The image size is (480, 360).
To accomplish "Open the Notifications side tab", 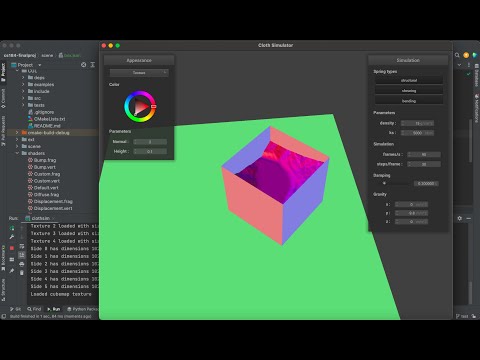I will (476, 109).
